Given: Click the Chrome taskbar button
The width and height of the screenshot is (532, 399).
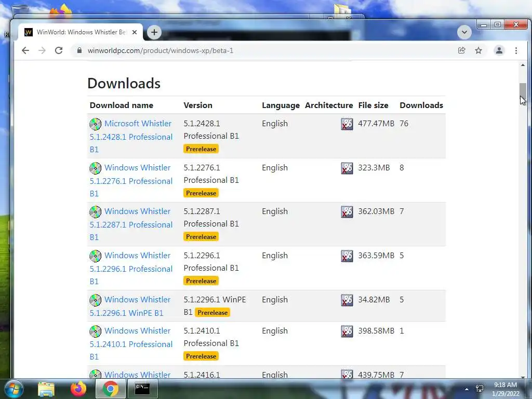Looking at the screenshot, I should point(110,389).
